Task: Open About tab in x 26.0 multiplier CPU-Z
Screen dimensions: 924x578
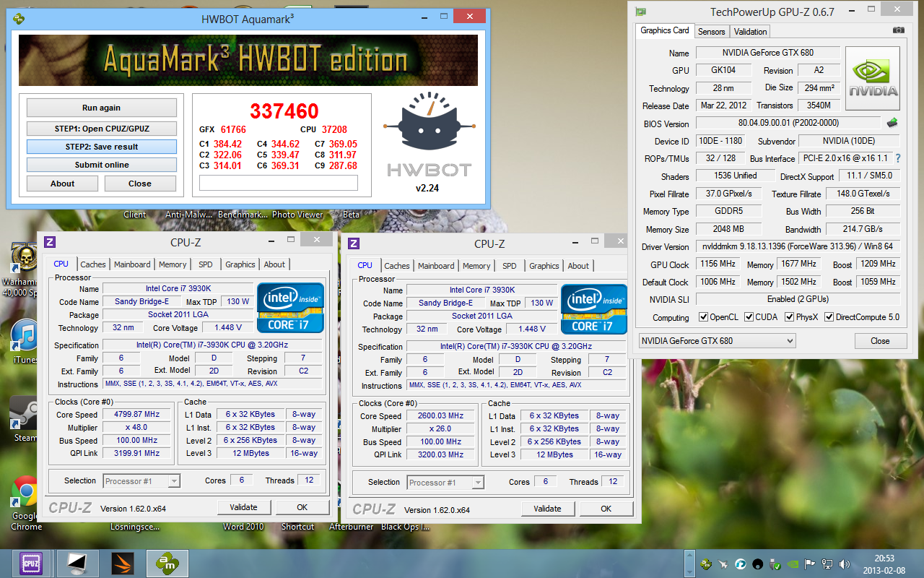Action: click(x=578, y=265)
